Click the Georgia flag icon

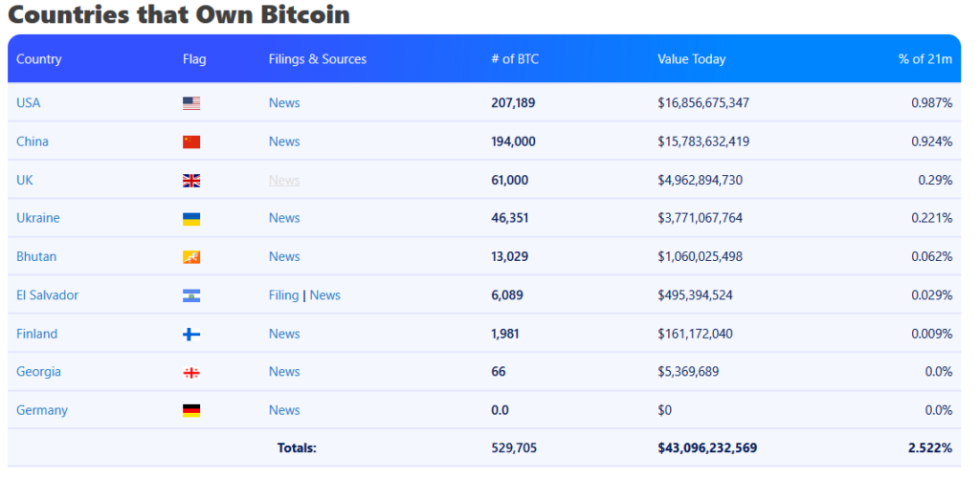click(x=191, y=373)
